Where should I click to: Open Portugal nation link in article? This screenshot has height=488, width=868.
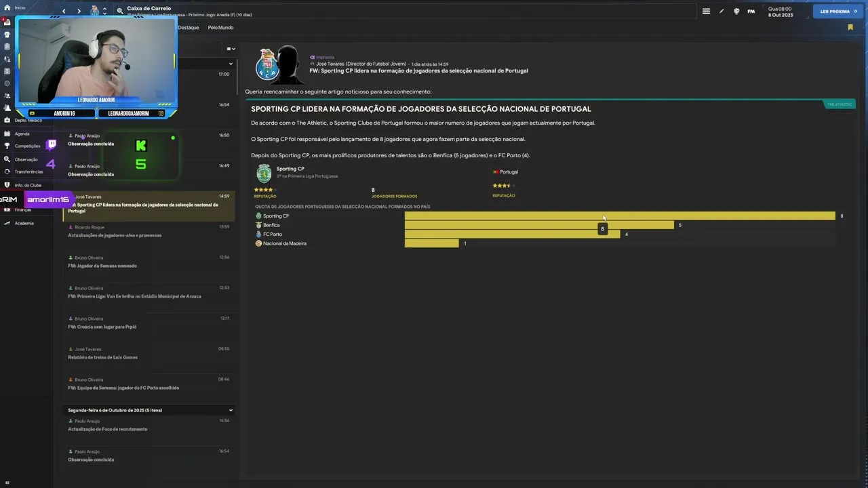(x=509, y=172)
